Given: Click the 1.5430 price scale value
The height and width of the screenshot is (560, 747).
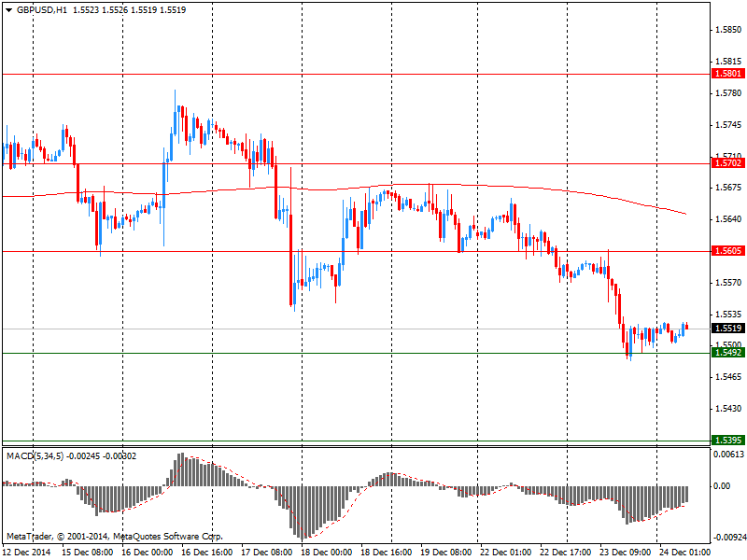Looking at the screenshot, I should [728, 409].
